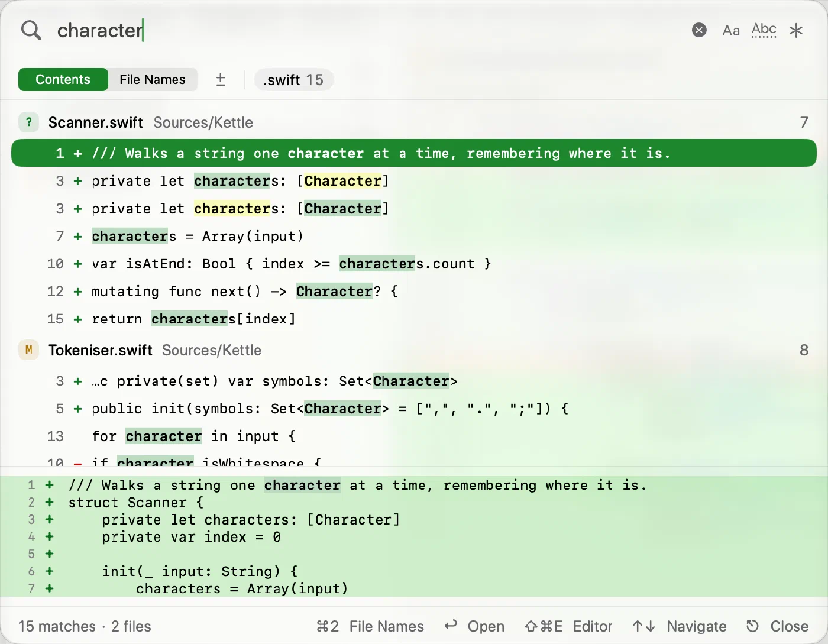Screen dimensions: 828x644
Task: Click preview line "struct Scanner {"
Action: click(x=414, y=503)
